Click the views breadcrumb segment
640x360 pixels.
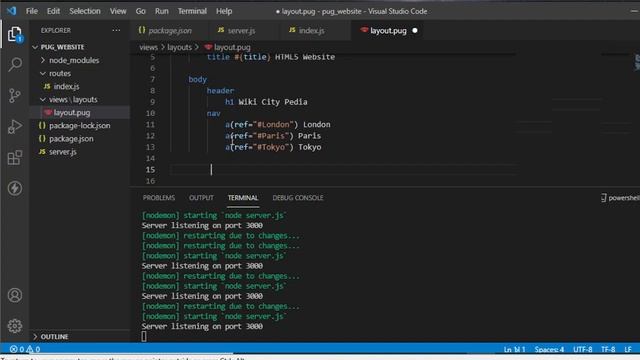148,47
